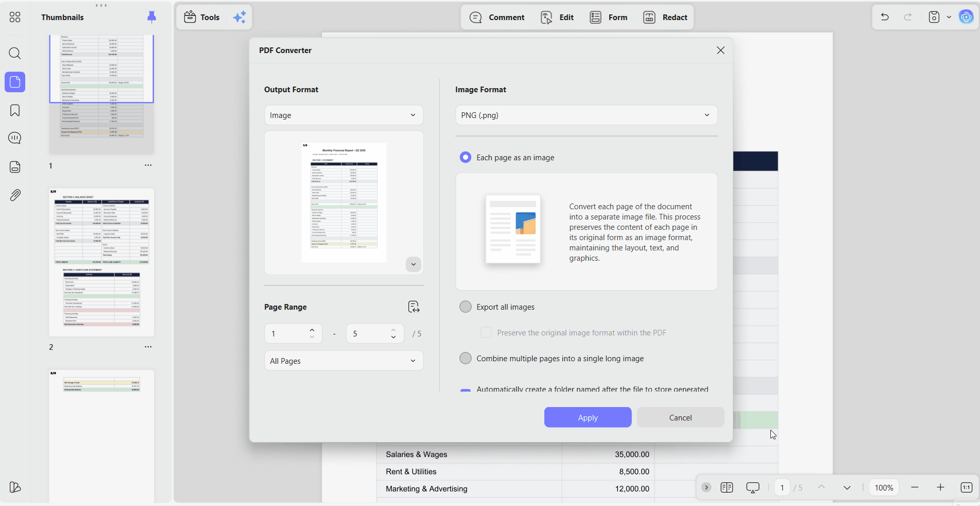980x506 pixels.
Task: Select Export all images option
Action: point(466,307)
